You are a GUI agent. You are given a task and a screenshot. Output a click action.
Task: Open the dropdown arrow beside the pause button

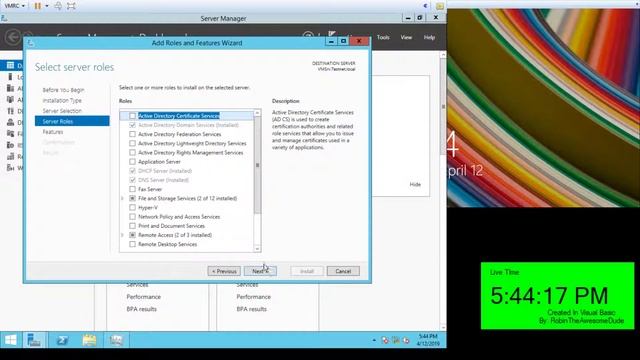(x=47, y=6)
